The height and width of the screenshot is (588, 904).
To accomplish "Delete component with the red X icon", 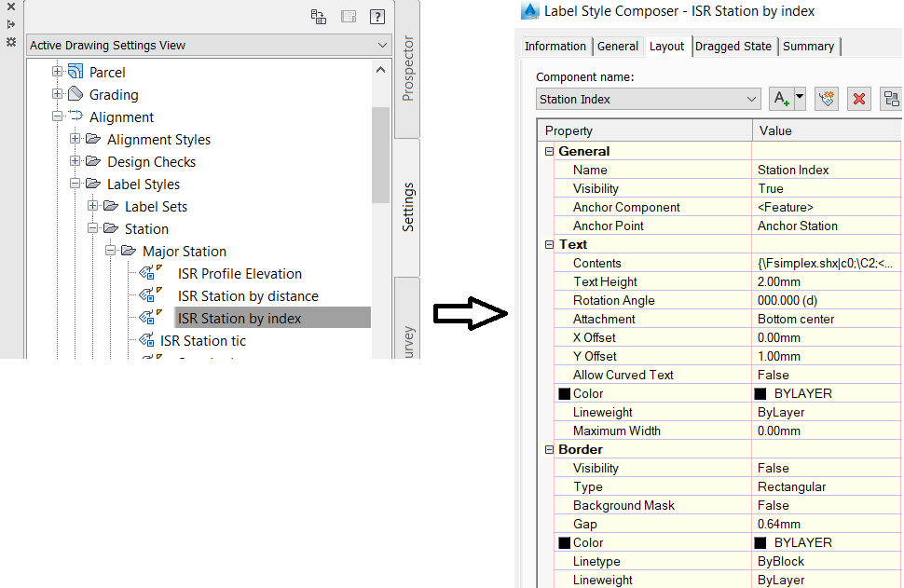I will [859, 99].
